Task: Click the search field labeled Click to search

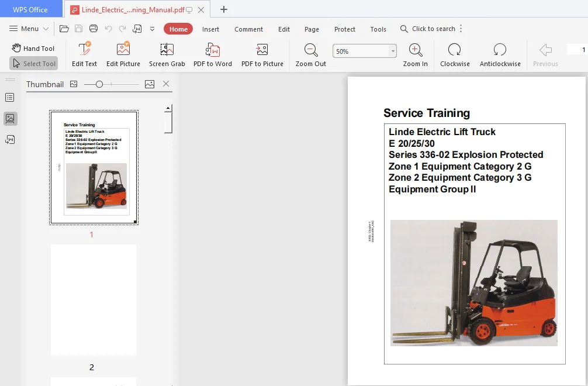Action: [428, 29]
